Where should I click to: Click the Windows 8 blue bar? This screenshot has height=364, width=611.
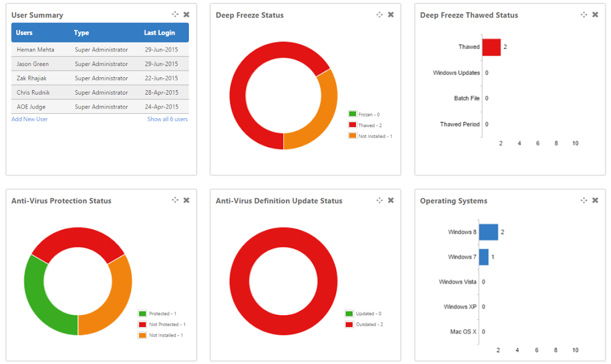point(489,232)
